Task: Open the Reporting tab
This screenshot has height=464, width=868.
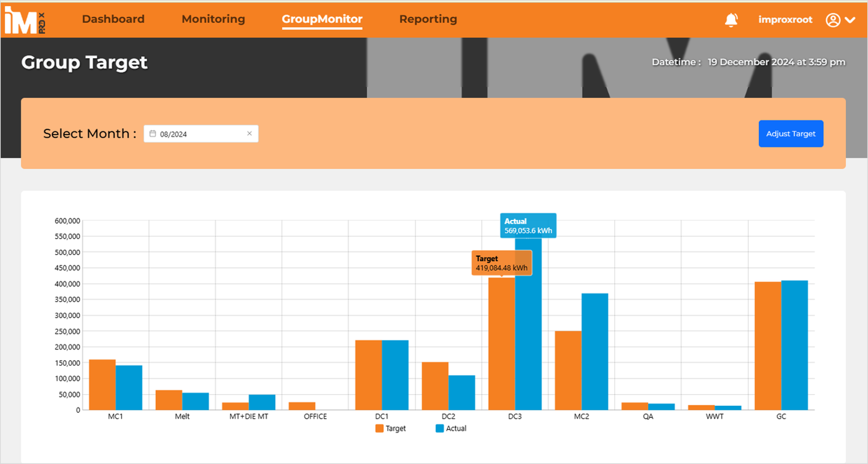Action: tap(428, 19)
